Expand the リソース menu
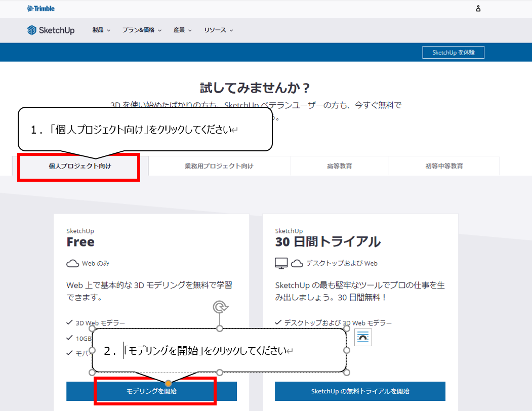Viewport: 532px width, 411px height. (x=219, y=30)
